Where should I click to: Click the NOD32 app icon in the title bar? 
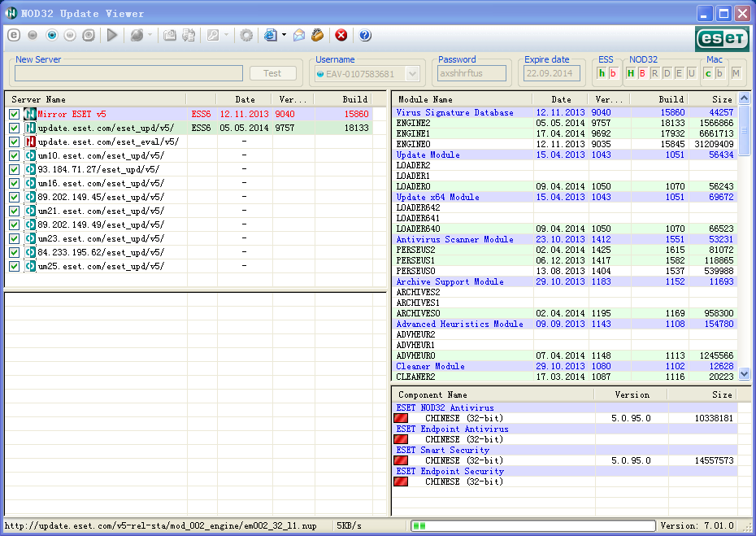[11, 14]
